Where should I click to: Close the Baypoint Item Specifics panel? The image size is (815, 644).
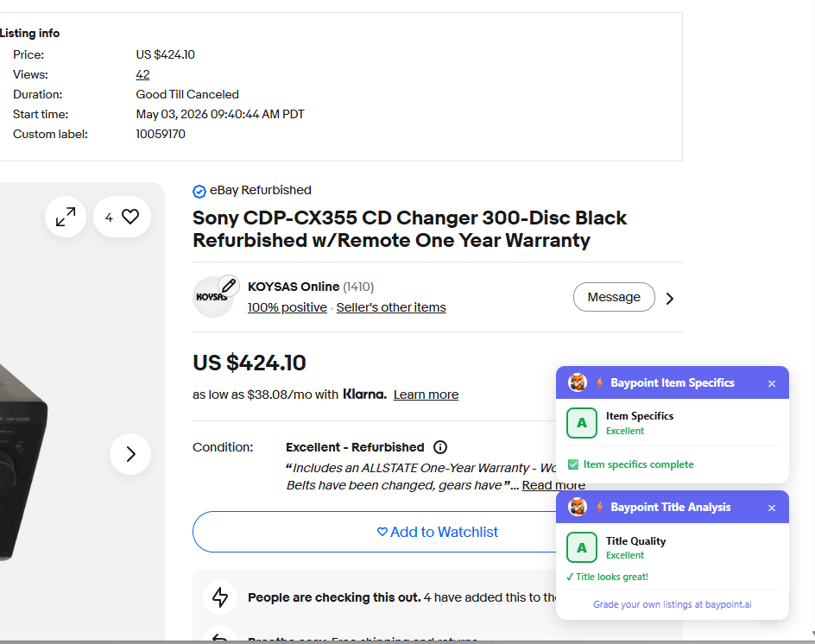pos(772,383)
